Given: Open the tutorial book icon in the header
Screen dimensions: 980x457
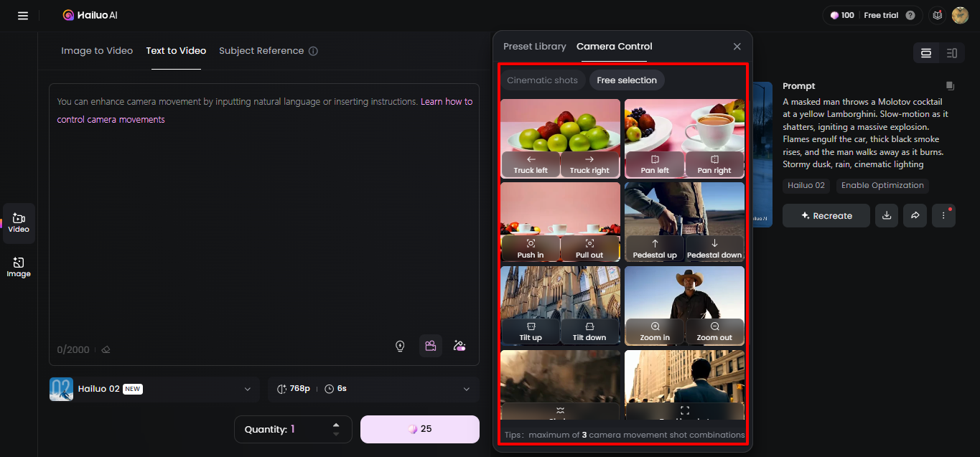Looking at the screenshot, I should (937, 15).
